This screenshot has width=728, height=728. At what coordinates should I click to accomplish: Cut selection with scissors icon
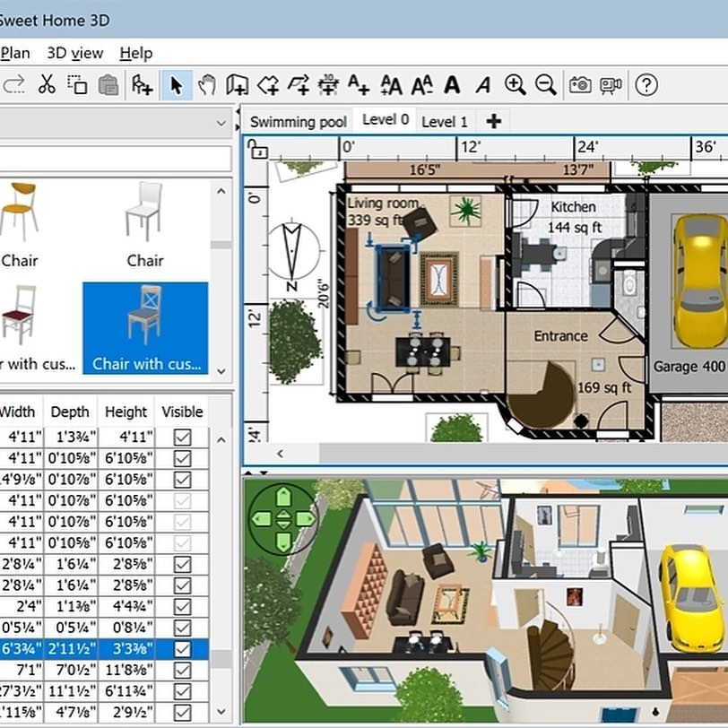(x=47, y=85)
